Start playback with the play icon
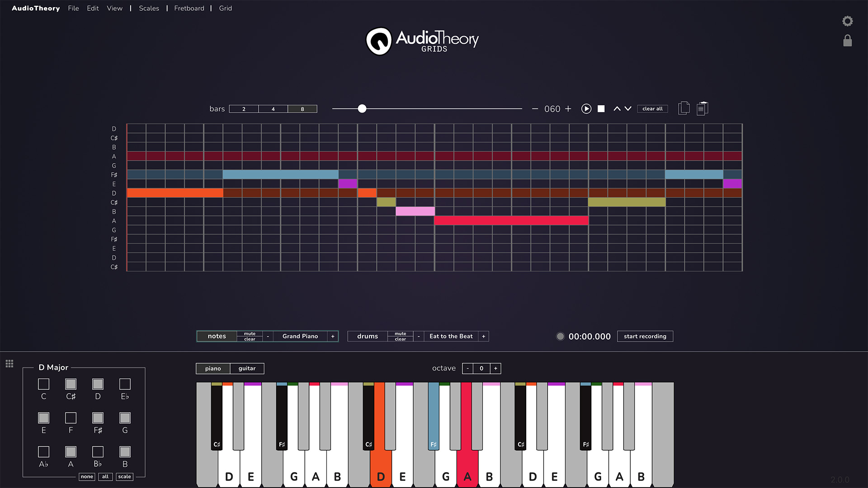The height and width of the screenshot is (488, 868). 586,108
